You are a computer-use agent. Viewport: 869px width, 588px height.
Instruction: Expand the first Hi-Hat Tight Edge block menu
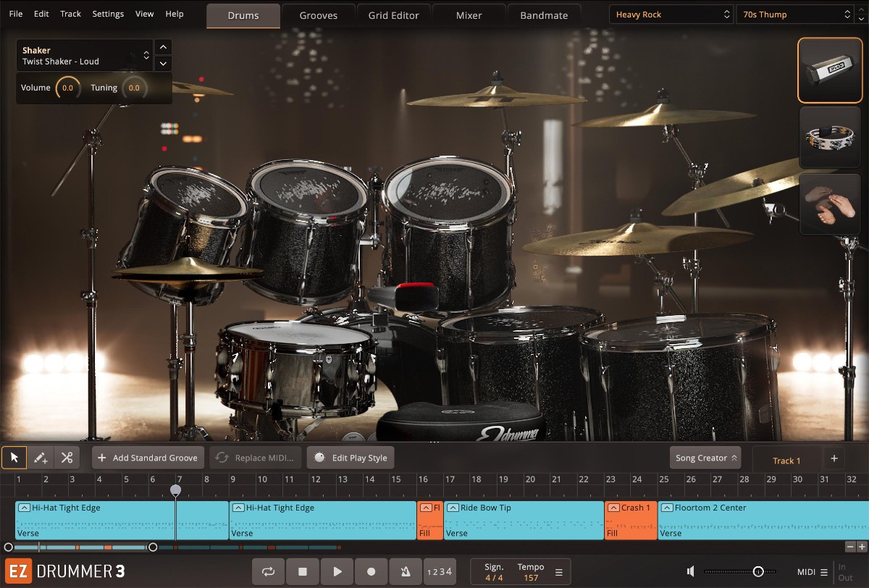coord(24,508)
